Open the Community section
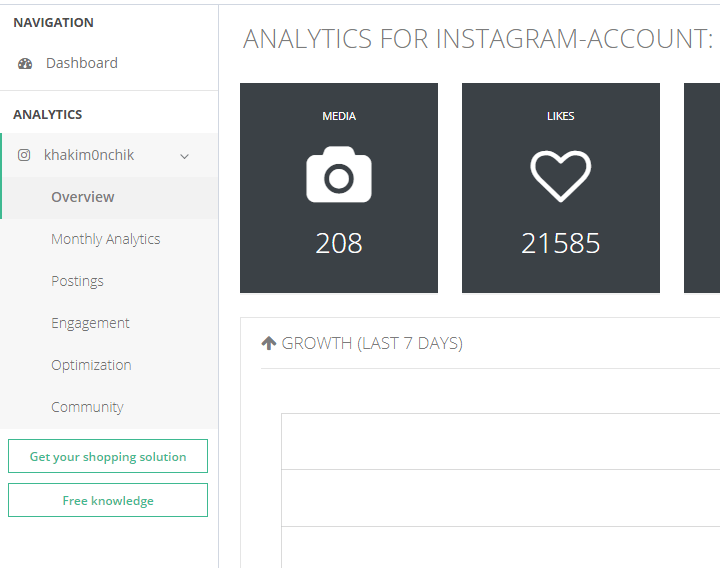This screenshot has width=720, height=568. coord(87,407)
